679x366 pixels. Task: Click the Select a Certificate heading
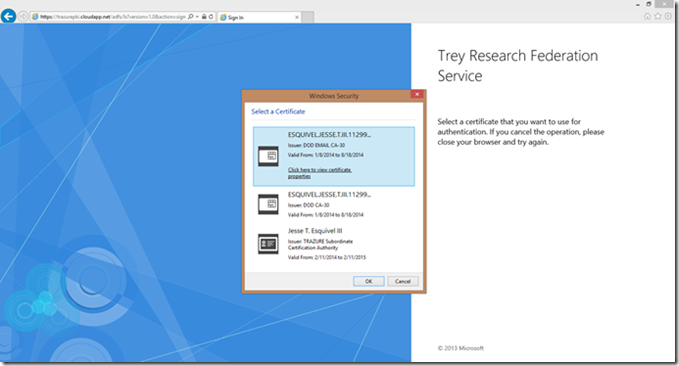278,111
